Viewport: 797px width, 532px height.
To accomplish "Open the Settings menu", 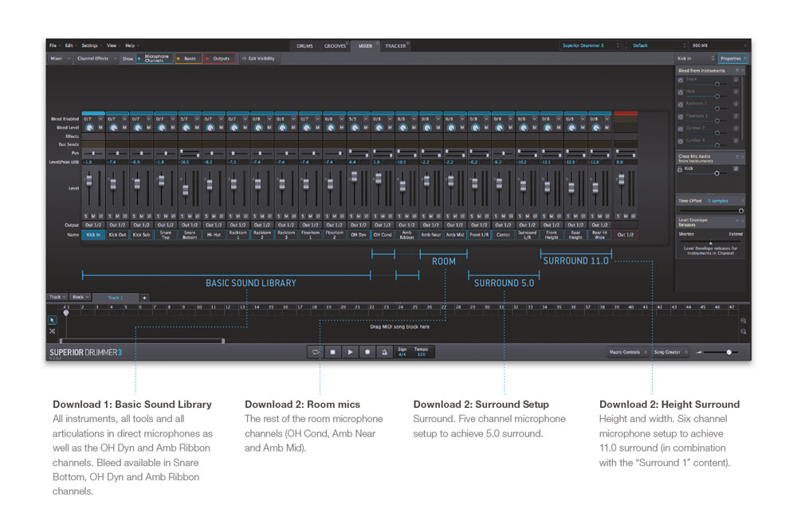I will (91, 45).
